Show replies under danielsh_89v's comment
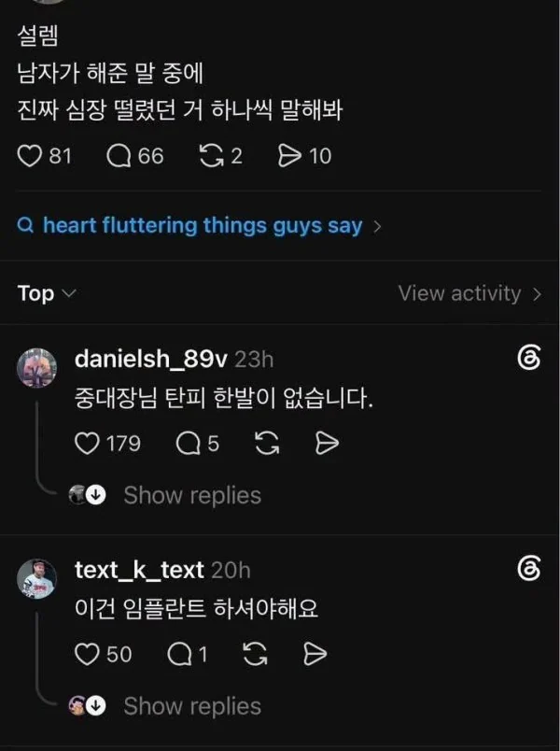This screenshot has height=751, width=560. click(192, 495)
